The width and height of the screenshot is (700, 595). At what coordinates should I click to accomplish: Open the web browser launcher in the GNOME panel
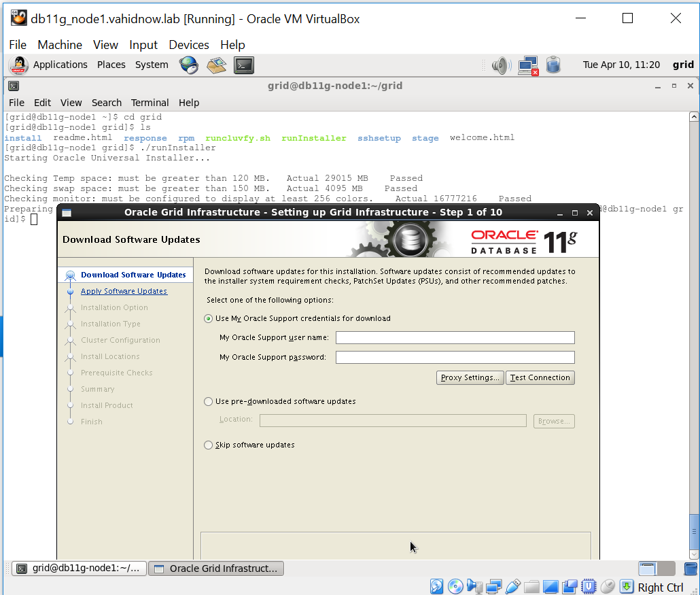[x=189, y=65]
